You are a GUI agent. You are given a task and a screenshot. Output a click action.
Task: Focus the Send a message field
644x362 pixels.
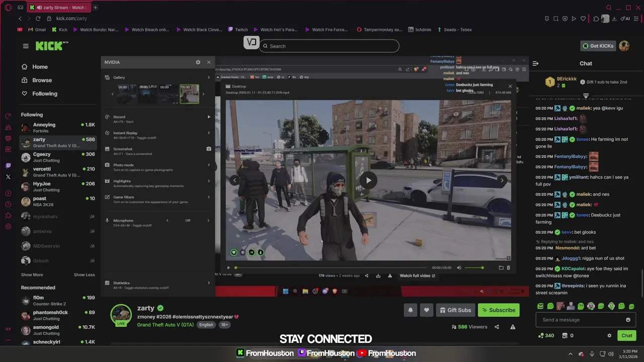pos(581,320)
